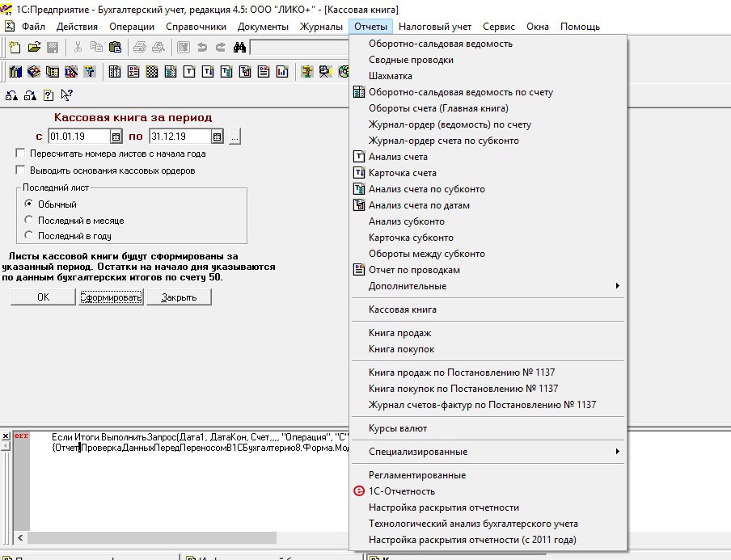Screen dimensions: 731x560
Task: Click the message window horizontal scrollbar thumb
Action: point(152,537)
